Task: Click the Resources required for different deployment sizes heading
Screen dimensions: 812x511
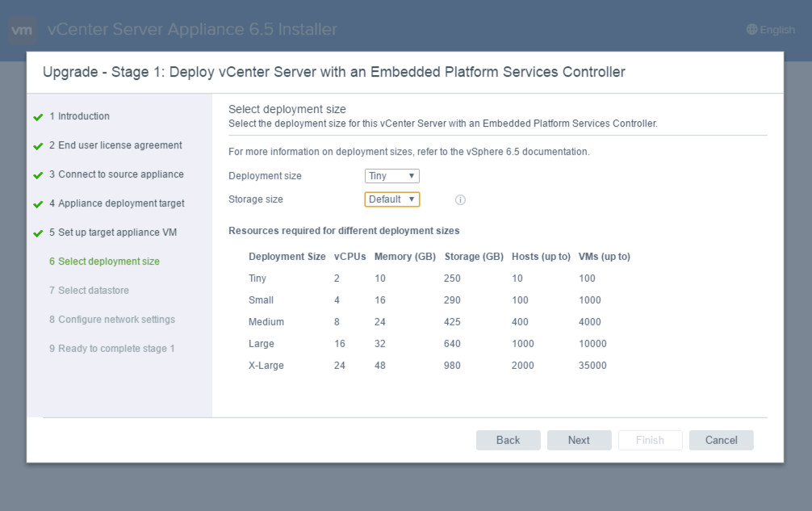Action: pyautogui.click(x=344, y=230)
